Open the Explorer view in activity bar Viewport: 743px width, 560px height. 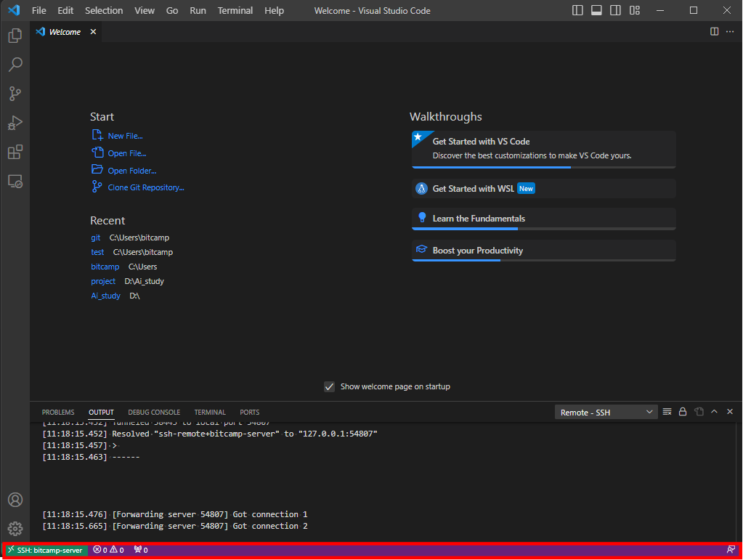[15, 36]
